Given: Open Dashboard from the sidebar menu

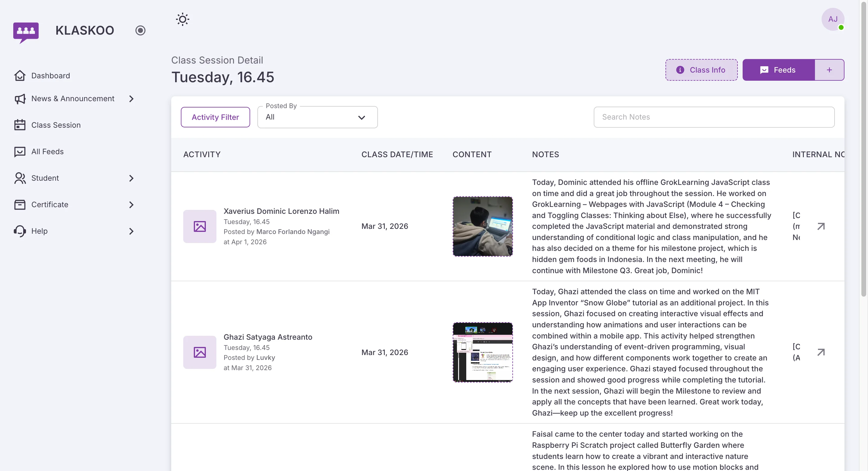Looking at the screenshot, I should (x=51, y=75).
